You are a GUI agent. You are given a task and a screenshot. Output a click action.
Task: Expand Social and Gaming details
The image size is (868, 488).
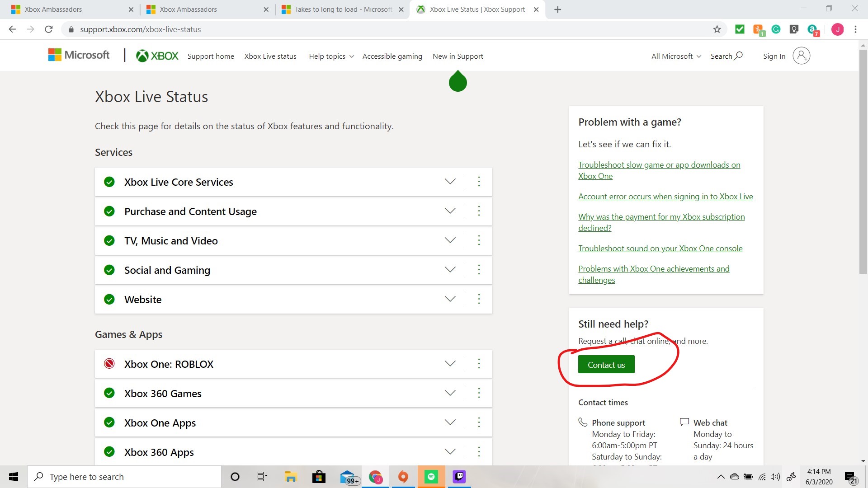[x=450, y=270]
